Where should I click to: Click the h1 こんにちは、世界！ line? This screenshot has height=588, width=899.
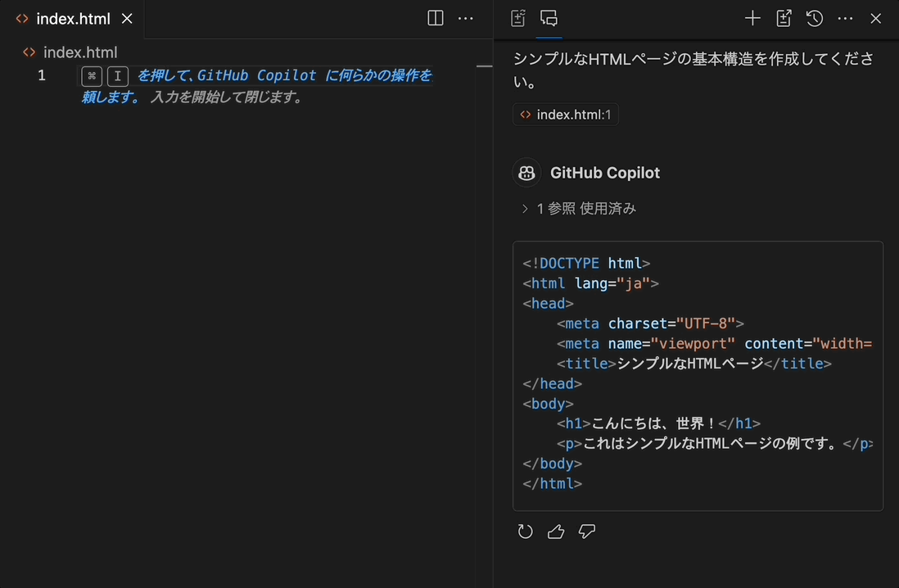point(658,423)
